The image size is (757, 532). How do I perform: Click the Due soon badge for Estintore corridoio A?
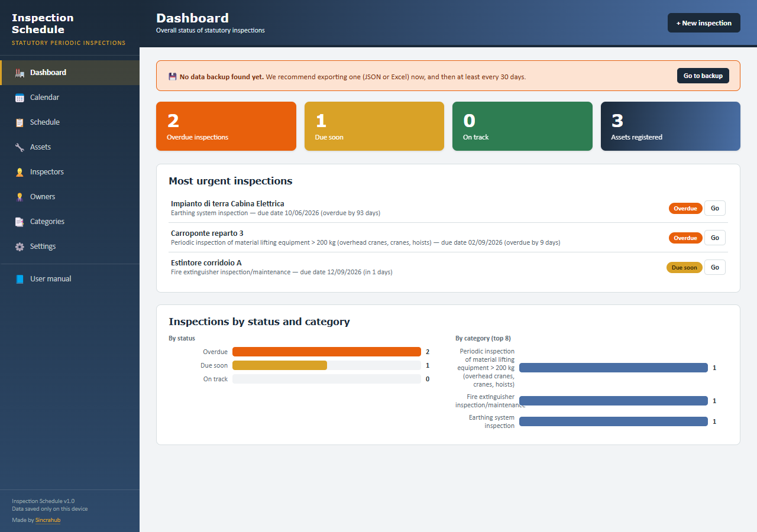click(684, 267)
